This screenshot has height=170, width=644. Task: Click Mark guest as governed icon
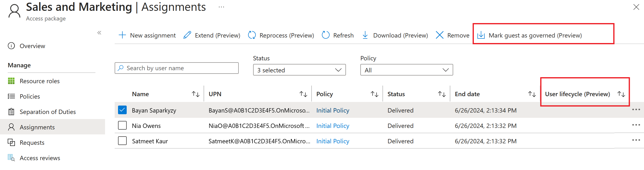click(x=481, y=35)
